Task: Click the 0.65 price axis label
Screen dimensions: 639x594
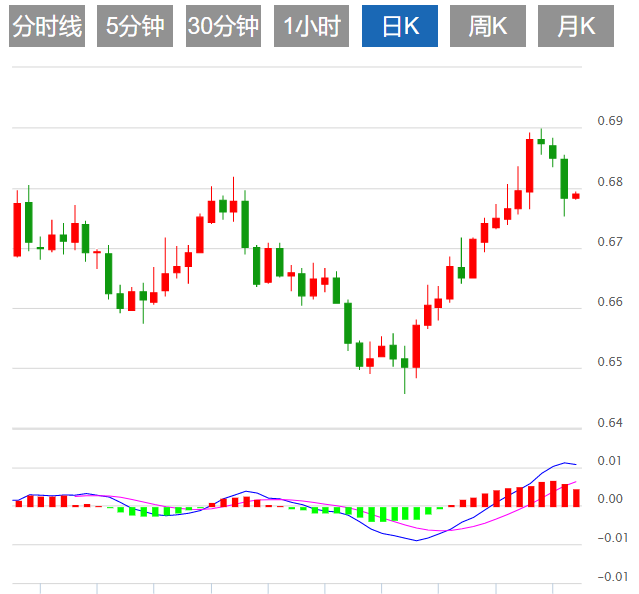Action: coord(610,362)
